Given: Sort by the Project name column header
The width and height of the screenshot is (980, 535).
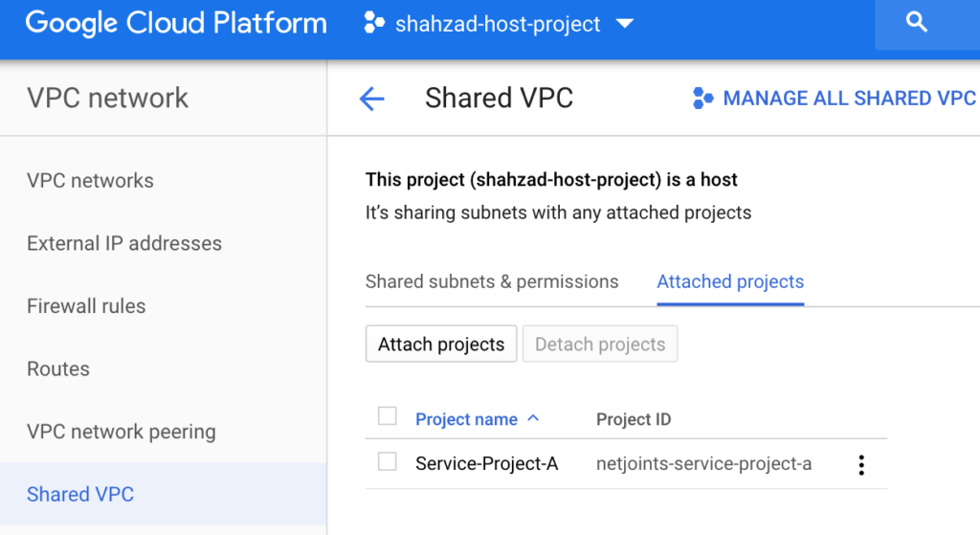Looking at the screenshot, I should click(x=466, y=419).
